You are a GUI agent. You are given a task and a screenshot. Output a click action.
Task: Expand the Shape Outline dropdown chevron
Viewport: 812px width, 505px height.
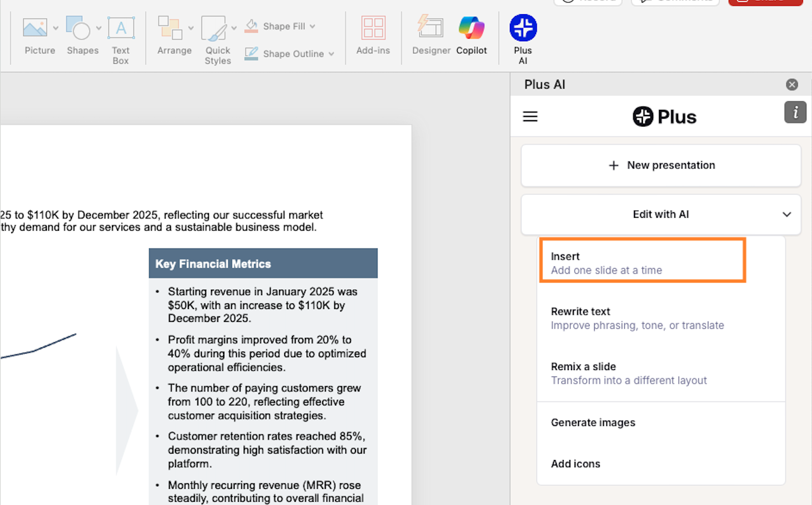(x=331, y=54)
